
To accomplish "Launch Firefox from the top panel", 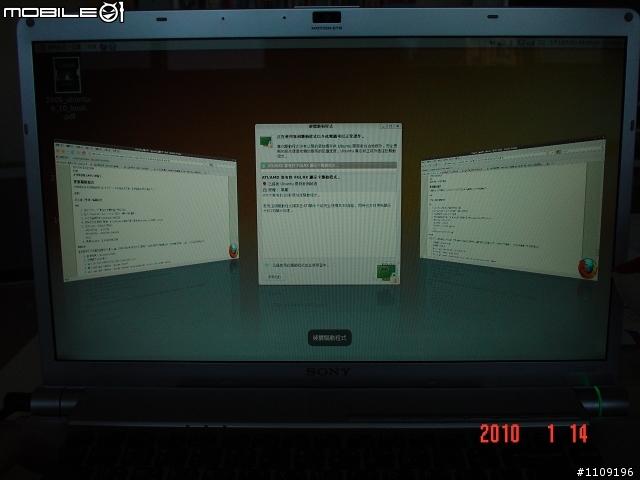I will (x=106, y=47).
